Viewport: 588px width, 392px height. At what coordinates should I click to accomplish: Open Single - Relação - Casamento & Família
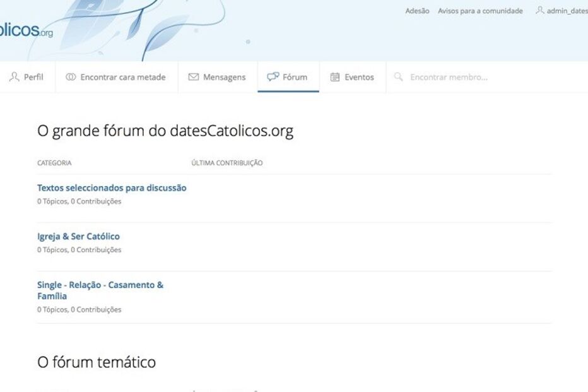point(100,290)
